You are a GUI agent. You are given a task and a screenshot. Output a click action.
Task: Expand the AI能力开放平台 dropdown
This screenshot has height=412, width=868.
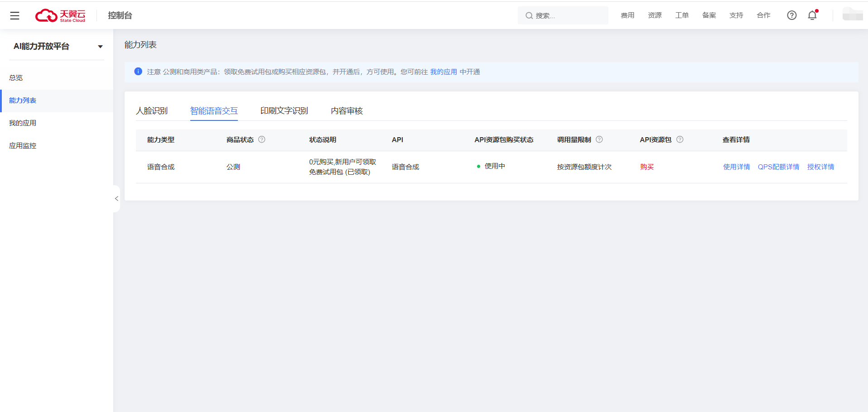point(100,46)
